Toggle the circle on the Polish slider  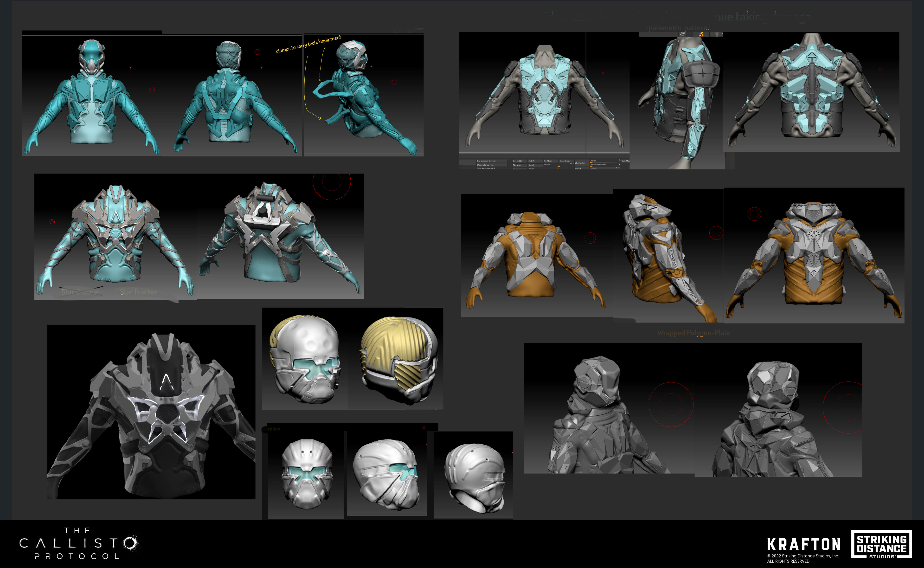(620, 160)
